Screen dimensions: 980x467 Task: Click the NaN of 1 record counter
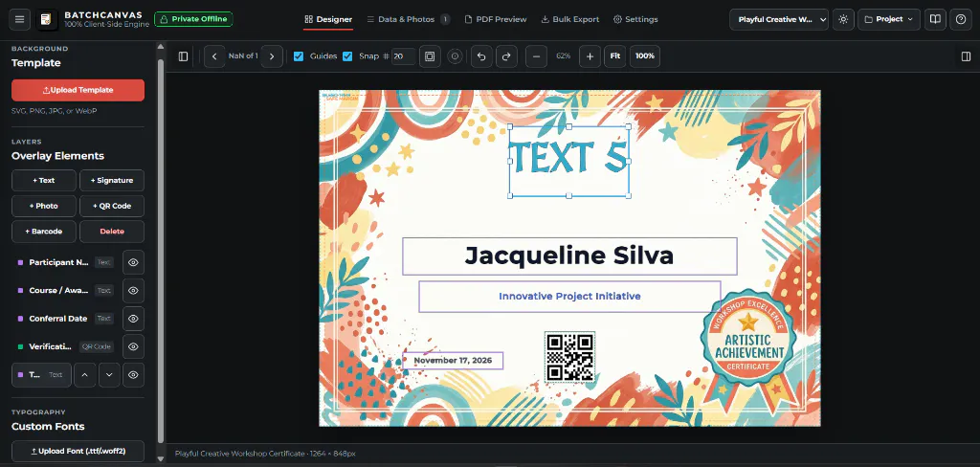tap(243, 56)
